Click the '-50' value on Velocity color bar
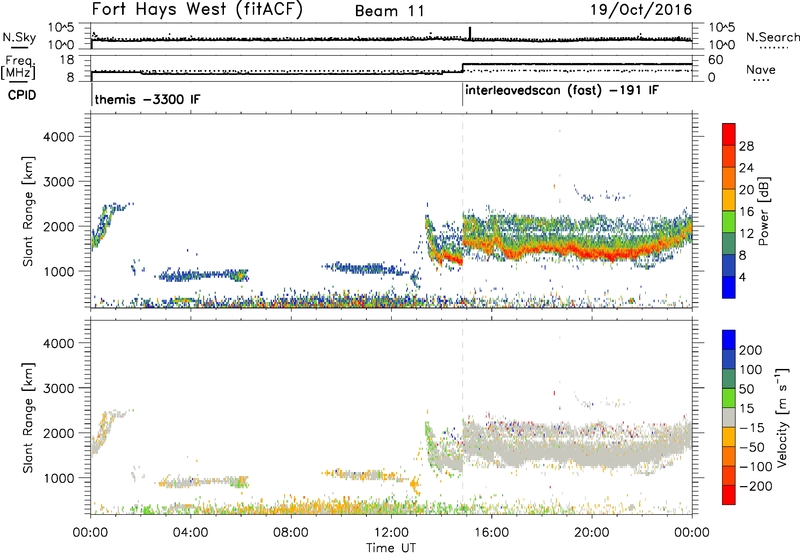The width and height of the screenshot is (800, 554). (752, 447)
